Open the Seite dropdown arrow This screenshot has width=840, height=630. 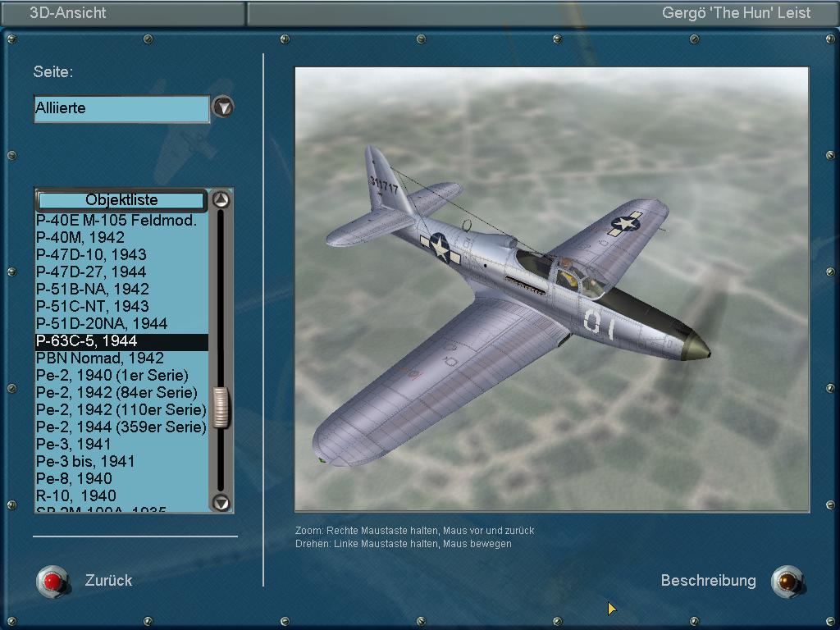click(223, 107)
